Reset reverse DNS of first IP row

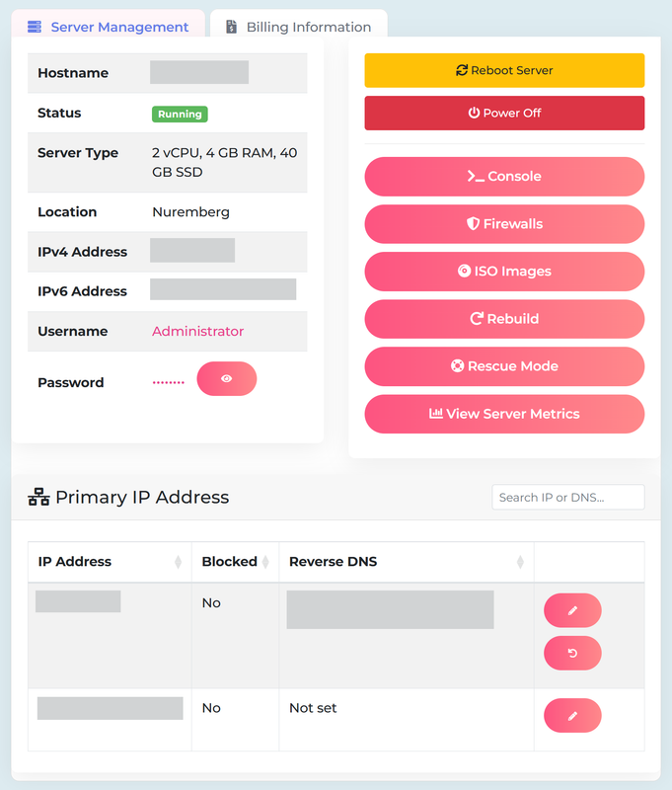point(572,653)
